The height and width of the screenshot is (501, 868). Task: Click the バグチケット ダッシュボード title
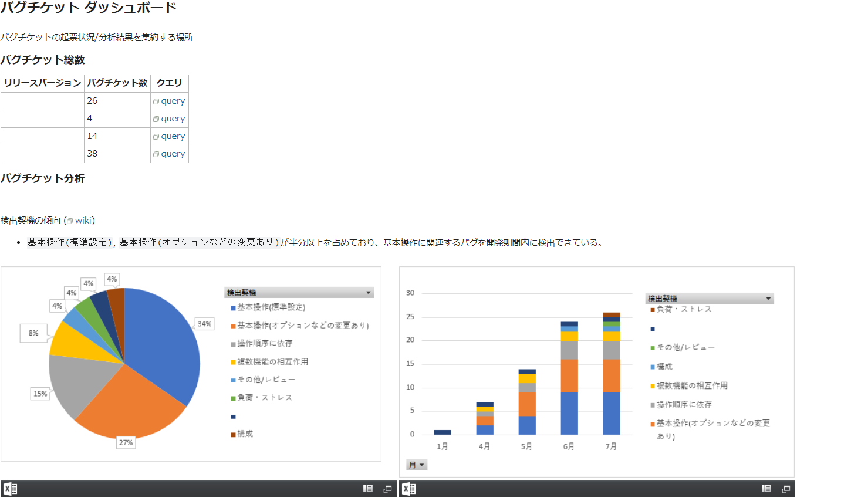[88, 8]
